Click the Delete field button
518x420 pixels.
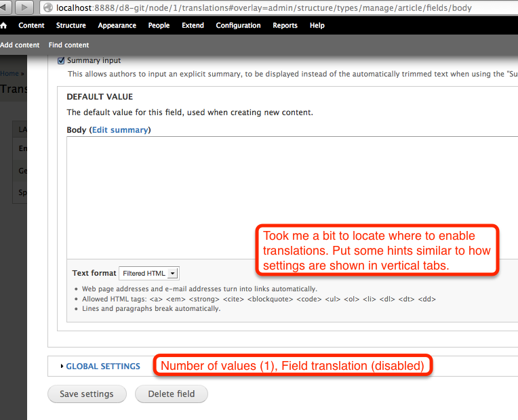[x=172, y=394]
